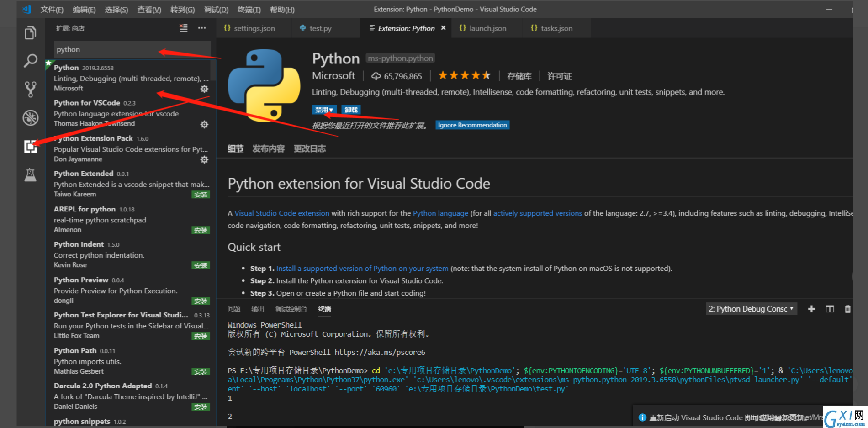
Task: Split the terminal panel
Action: (x=830, y=309)
